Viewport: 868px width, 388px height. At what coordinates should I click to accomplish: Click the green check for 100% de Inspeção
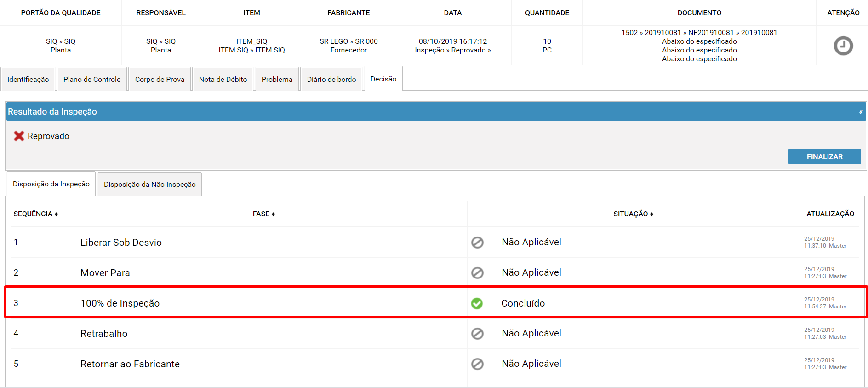tap(477, 303)
